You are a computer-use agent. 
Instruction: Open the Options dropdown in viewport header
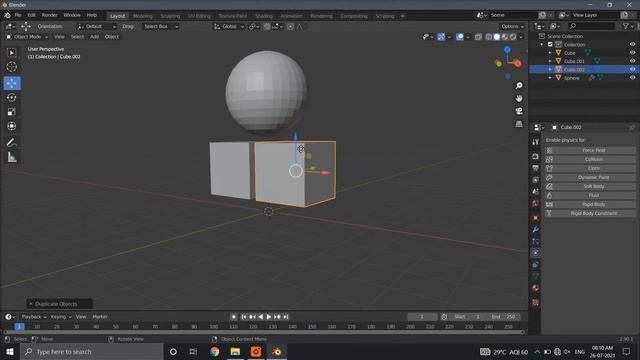tap(512, 27)
